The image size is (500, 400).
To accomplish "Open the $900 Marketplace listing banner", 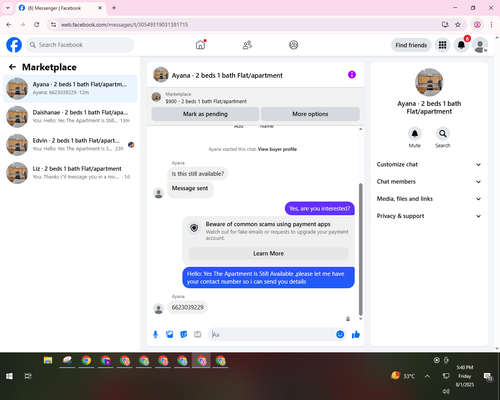I will click(256, 98).
